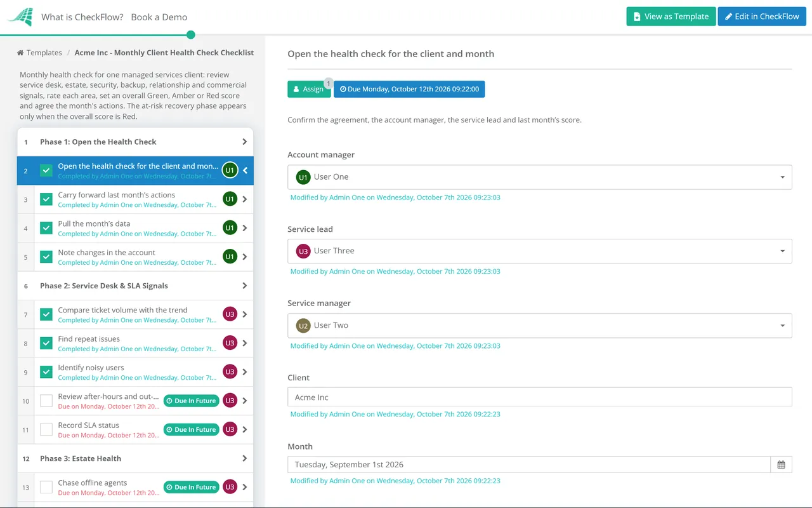Click Due In Future badge on Record SLA status
This screenshot has width=812, height=508.
(x=192, y=430)
